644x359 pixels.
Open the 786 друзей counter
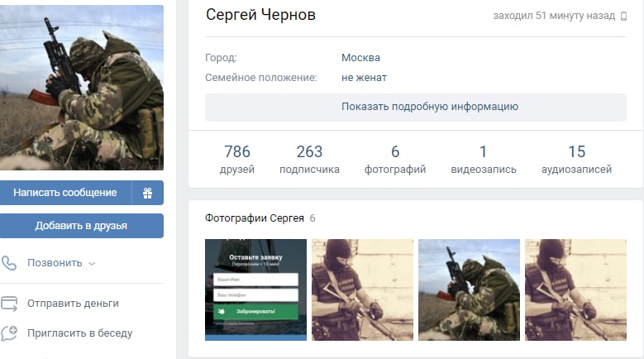pyautogui.click(x=237, y=160)
